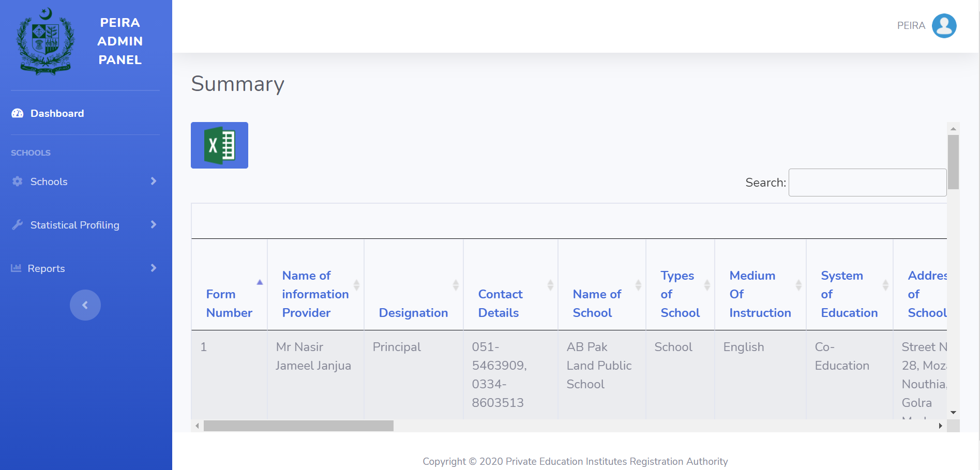Screen dimensions: 980x470
Task: Click the vertical scrollbar down arrow
Action: 953,413
